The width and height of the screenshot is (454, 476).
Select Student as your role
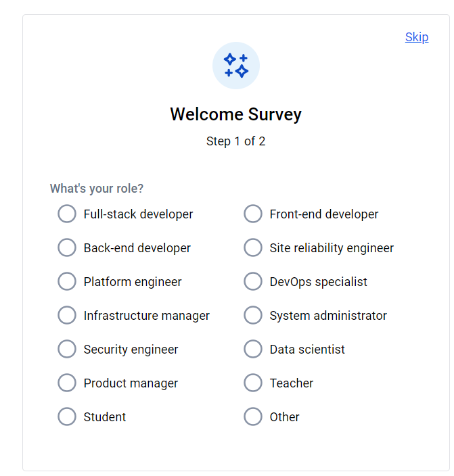[x=67, y=416]
